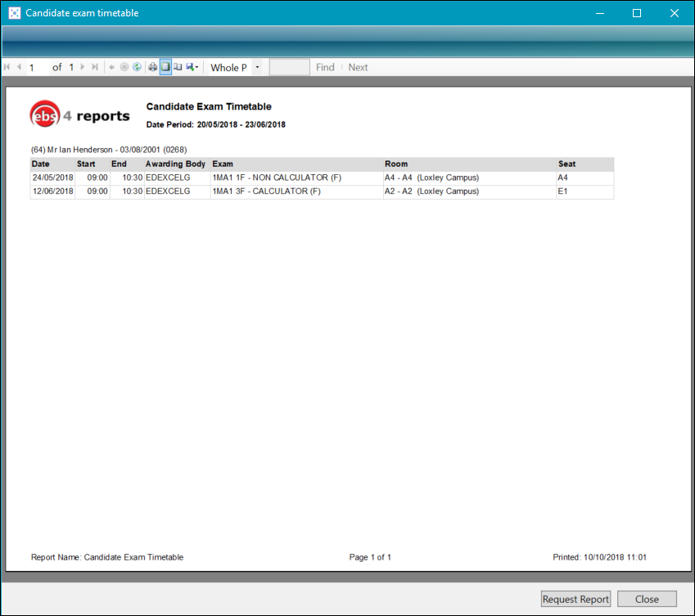
Task: Click Next search result link
Action: tap(358, 67)
